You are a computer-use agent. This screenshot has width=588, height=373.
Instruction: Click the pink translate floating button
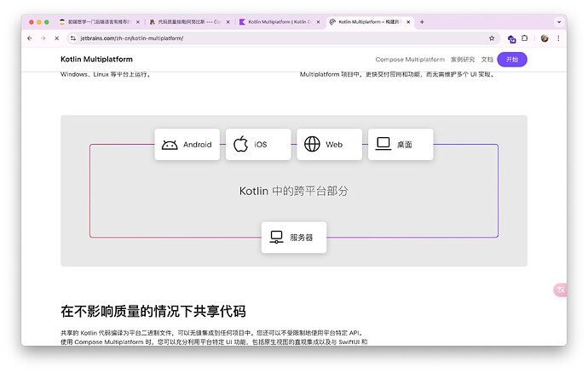click(x=560, y=290)
